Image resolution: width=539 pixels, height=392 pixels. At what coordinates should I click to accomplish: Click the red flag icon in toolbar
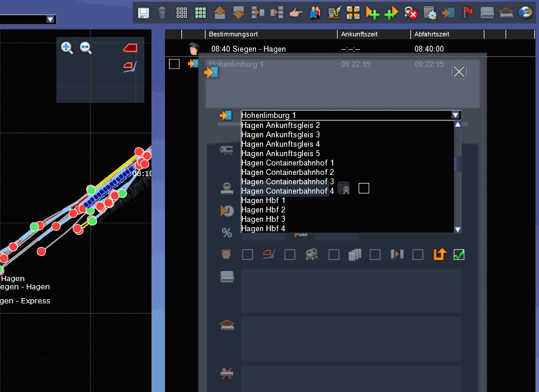point(468,12)
